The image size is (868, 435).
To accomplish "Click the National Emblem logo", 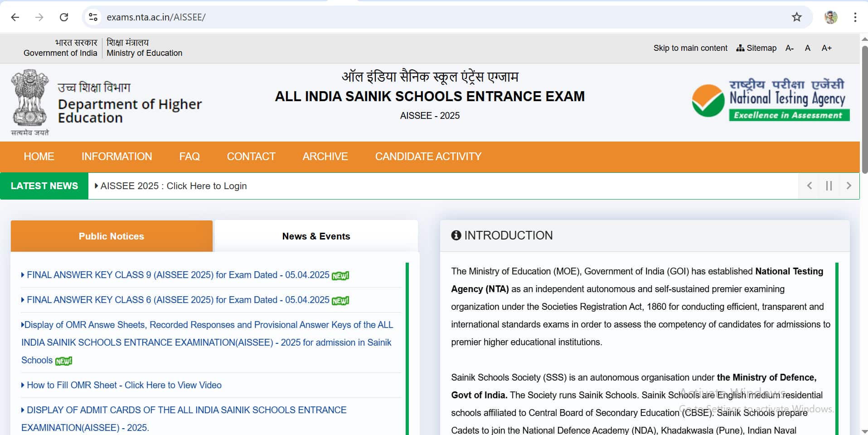I will point(30,103).
